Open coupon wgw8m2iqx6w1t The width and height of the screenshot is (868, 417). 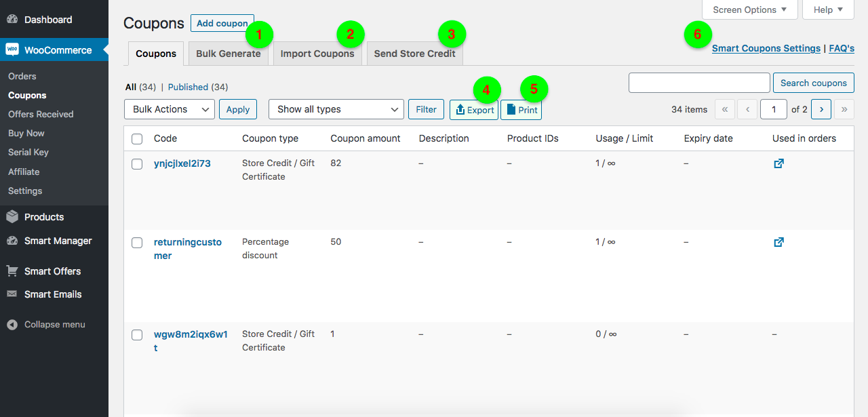pos(191,341)
